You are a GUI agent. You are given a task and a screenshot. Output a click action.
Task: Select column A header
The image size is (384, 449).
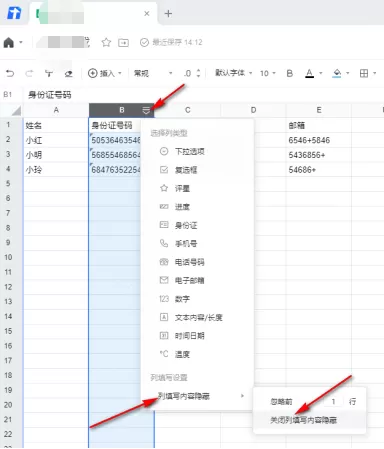tap(56, 110)
